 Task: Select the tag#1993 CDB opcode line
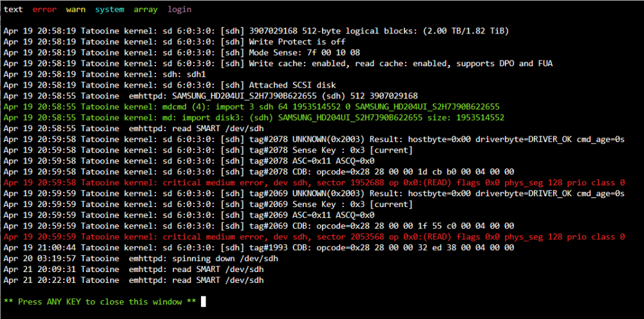coord(259,248)
